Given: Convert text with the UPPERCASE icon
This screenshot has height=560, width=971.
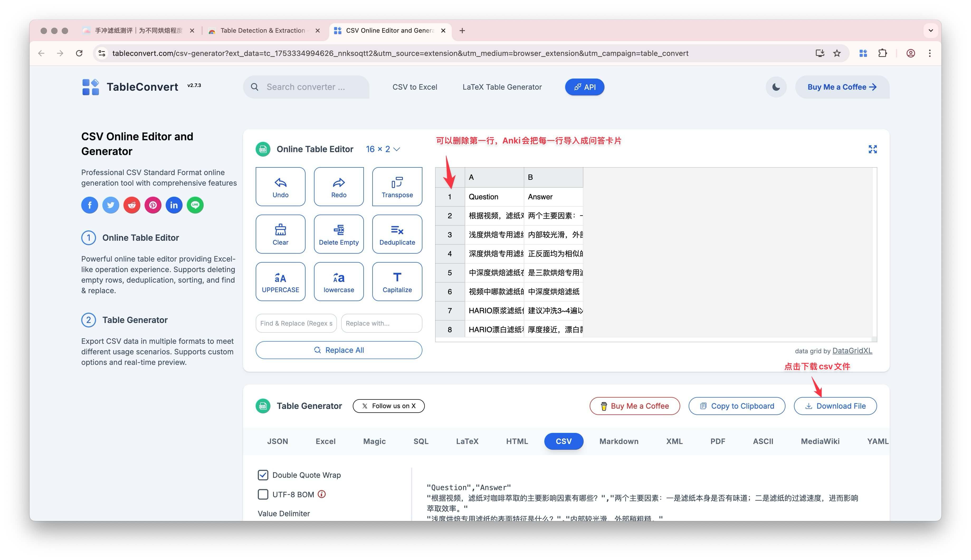Looking at the screenshot, I should point(280,278).
